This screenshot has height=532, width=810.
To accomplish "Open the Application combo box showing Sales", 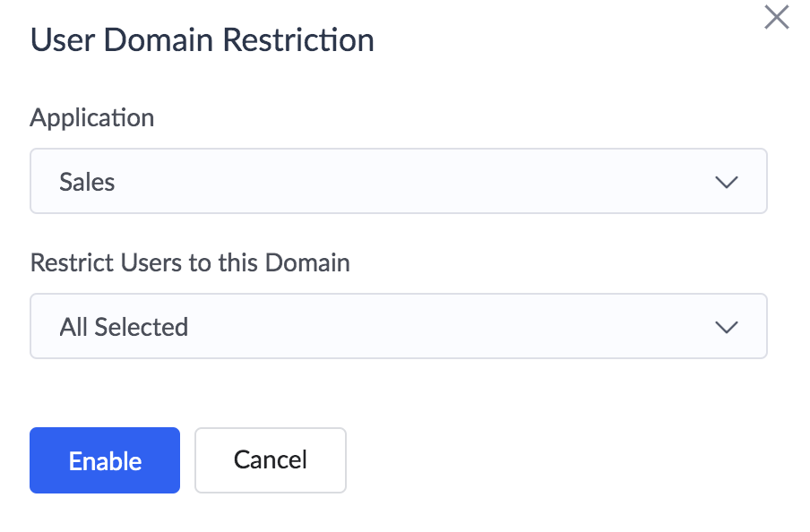I will [399, 181].
